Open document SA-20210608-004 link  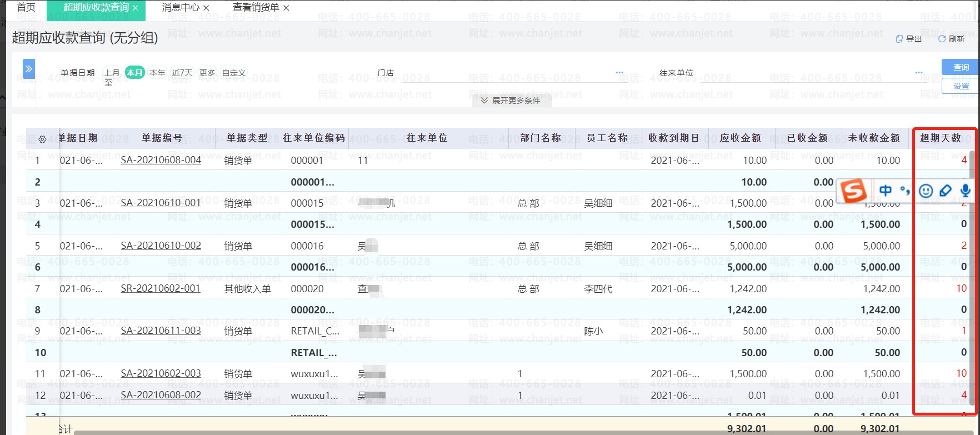click(x=161, y=160)
